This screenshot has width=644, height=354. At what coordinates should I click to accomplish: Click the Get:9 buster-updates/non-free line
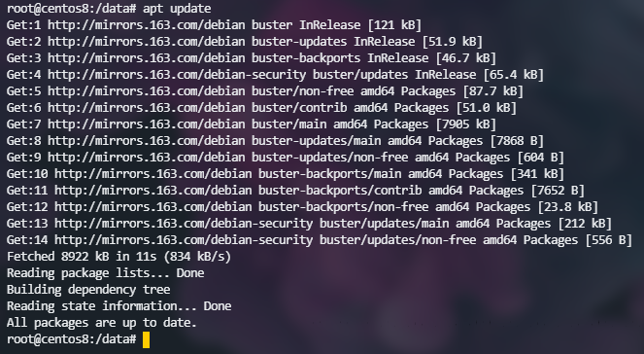point(286,157)
